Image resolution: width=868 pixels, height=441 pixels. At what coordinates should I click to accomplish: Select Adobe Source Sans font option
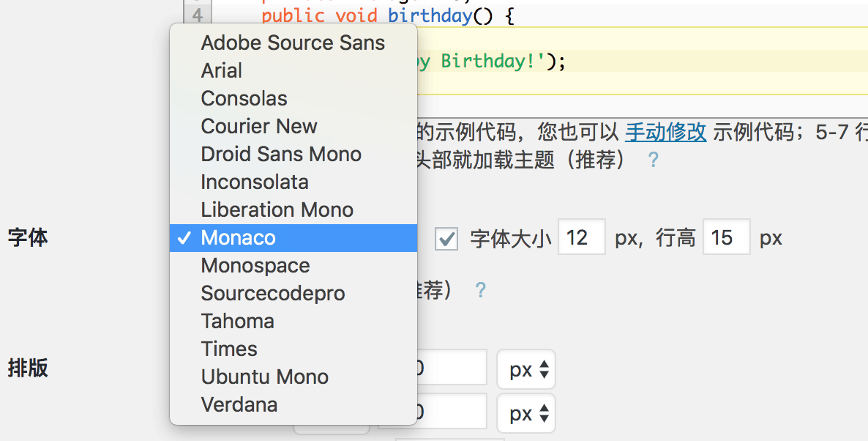click(x=293, y=42)
